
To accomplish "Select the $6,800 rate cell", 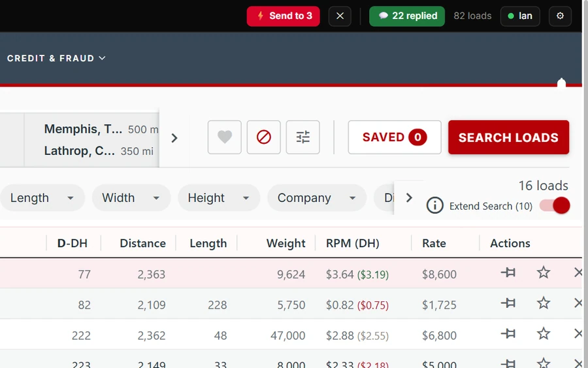I will click(x=439, y=336).
